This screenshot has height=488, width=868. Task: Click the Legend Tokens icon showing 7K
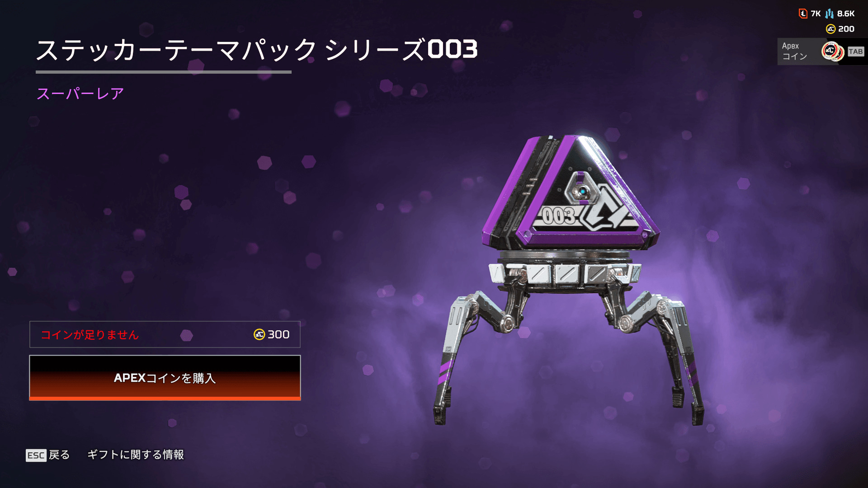click(803, 14)
